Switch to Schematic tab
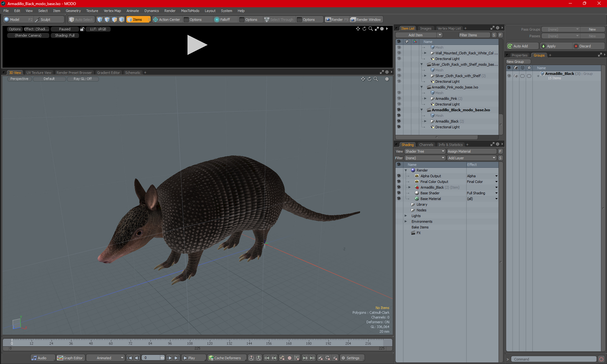Image resolution: width=607 pixels, height=364 pixels. point(133,73)
